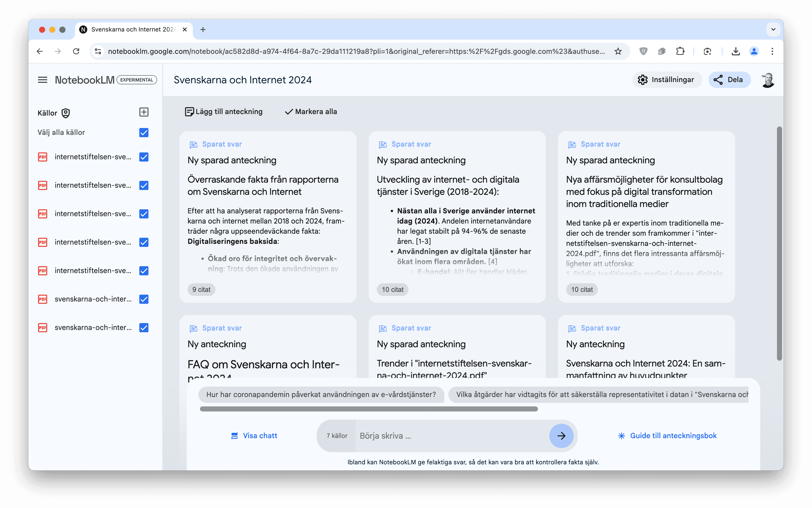This screenshot has height=508, width=812.
Task: Click the 9 citat badge
Action: point(201,290)
